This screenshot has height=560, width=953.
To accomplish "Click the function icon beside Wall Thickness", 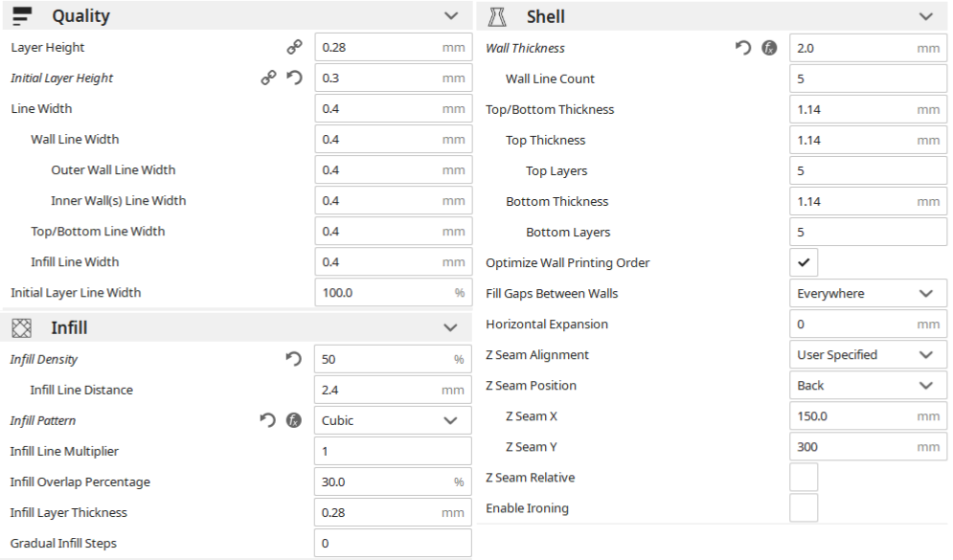I will coord(769,48).
